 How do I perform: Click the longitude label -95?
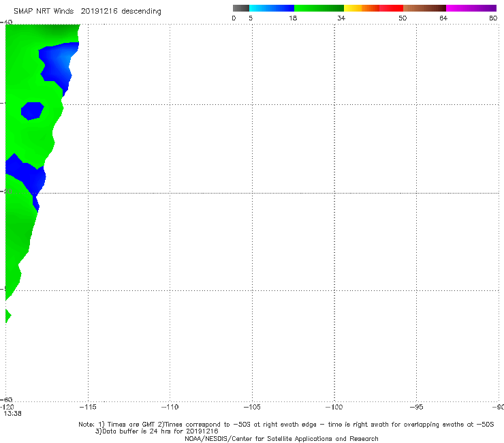tap(417, 407)
